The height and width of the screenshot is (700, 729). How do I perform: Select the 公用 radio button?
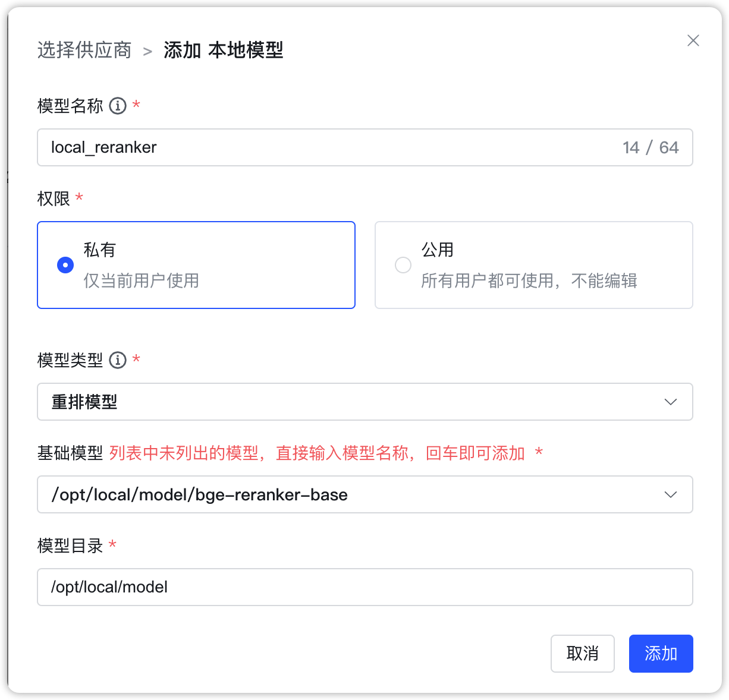click(403, 265)
